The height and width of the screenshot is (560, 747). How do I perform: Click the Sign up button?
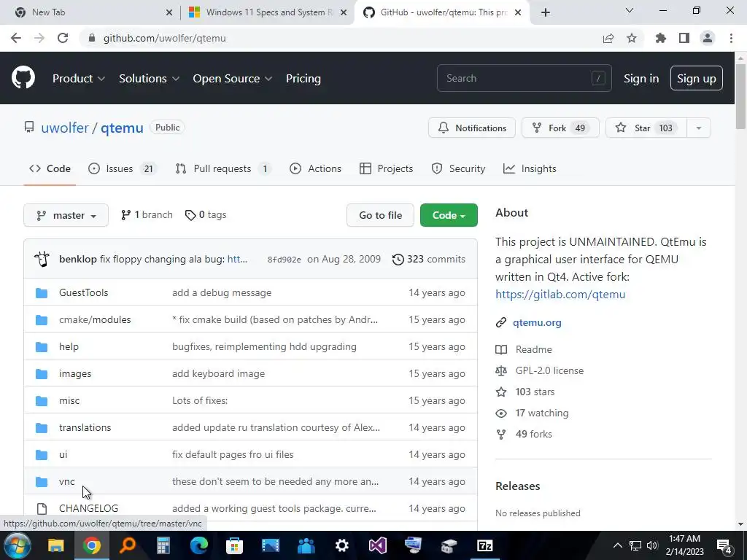(x=697, y=79)
